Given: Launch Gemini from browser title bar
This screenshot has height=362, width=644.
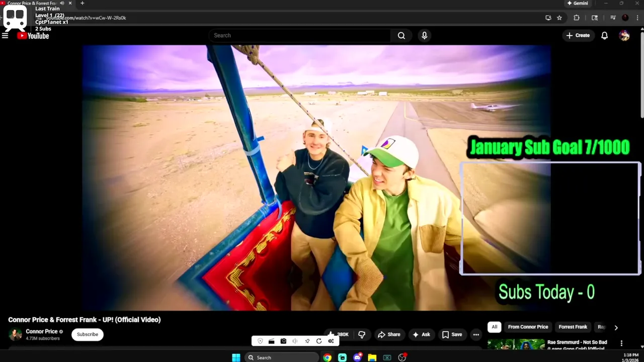Looking at the screenshot, I should coord(578,3).
